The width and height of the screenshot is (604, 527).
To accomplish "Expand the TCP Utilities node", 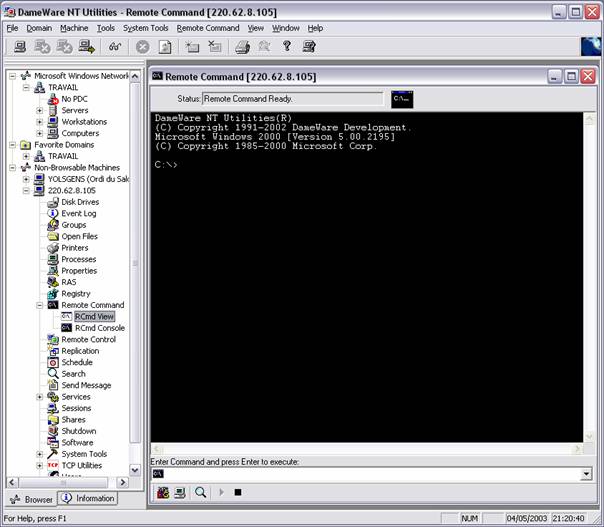I will coord(40,465).
